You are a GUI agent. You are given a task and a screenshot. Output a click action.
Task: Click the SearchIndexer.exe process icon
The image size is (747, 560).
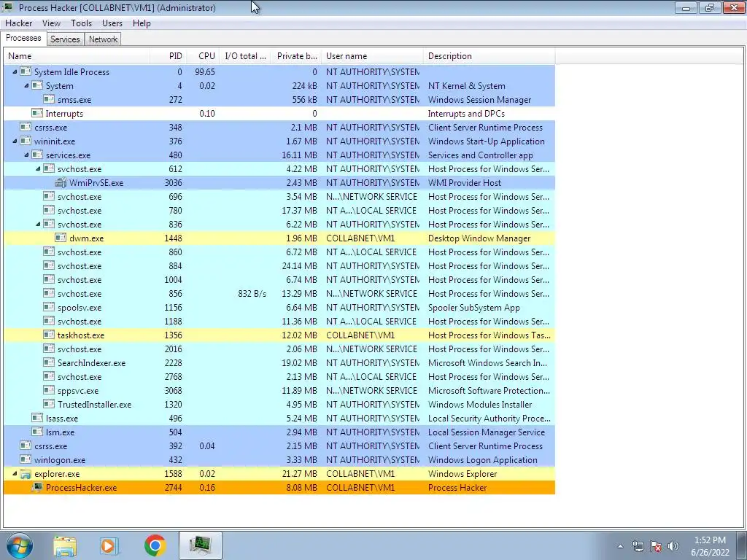(x=49, y=362)
